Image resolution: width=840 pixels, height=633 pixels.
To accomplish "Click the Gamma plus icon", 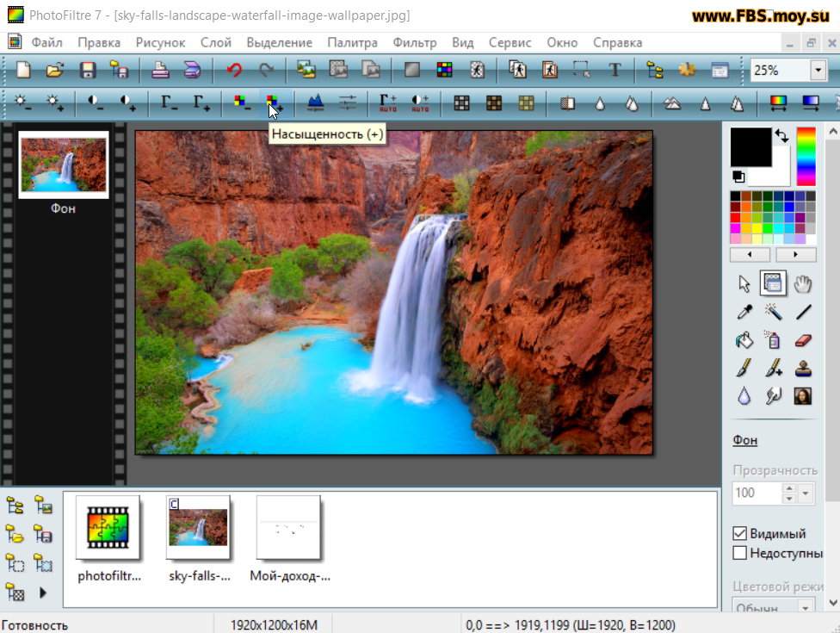I will point(201,102).
